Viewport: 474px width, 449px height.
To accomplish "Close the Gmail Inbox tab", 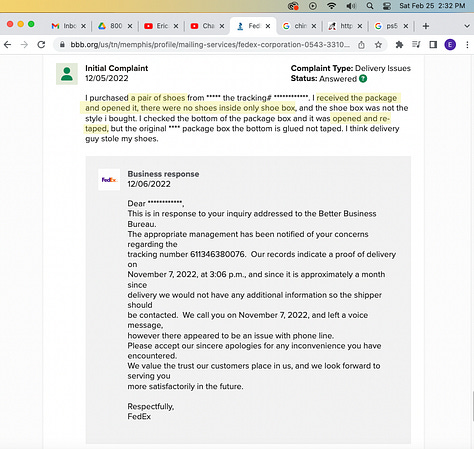I will point(83,26).
